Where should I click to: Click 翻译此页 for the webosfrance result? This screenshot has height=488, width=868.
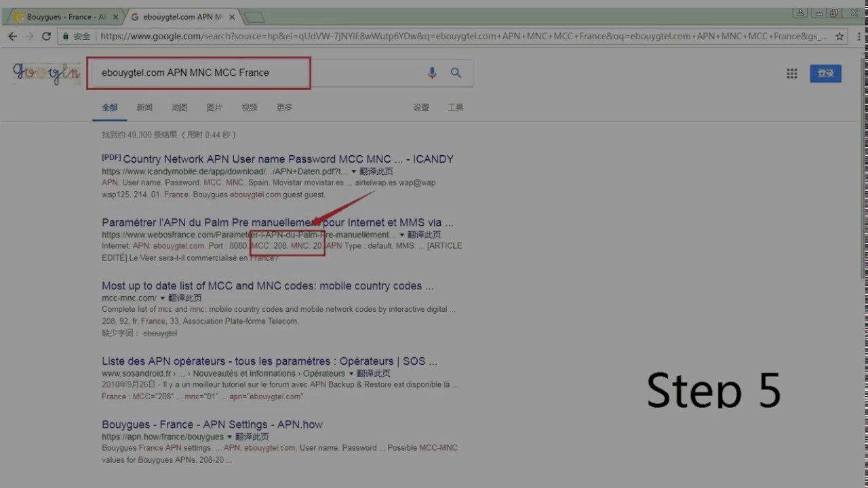tap(424, 235)
